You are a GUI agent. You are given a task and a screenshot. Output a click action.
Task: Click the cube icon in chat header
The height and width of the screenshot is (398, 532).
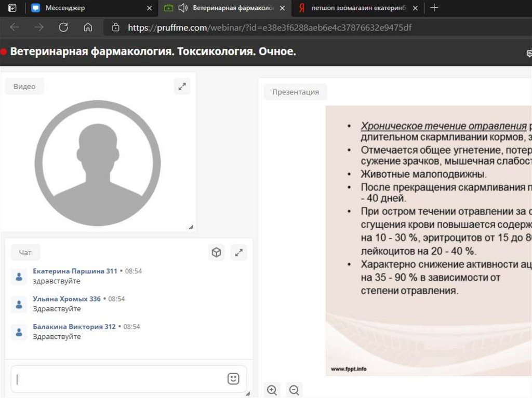(x=216, y=253)
